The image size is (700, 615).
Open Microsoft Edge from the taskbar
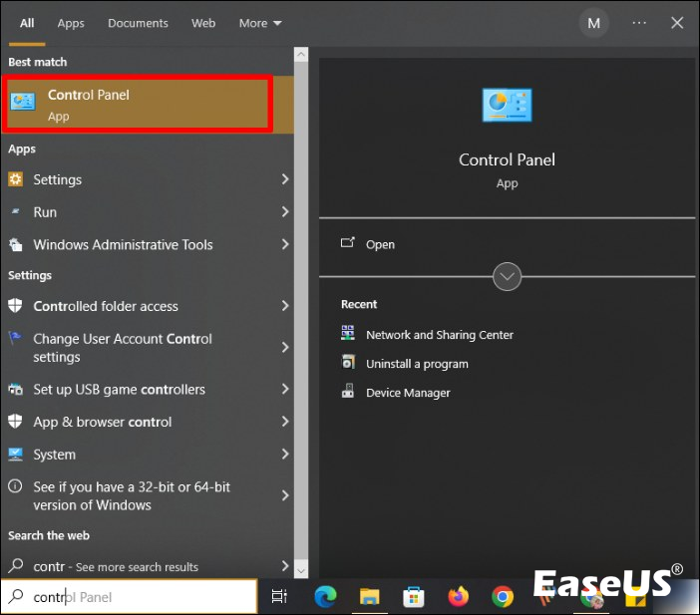[x=325, y=596]
